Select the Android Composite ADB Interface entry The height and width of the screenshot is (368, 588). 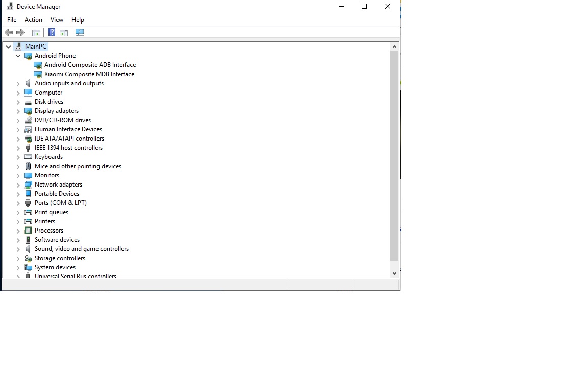click(90, 65)
